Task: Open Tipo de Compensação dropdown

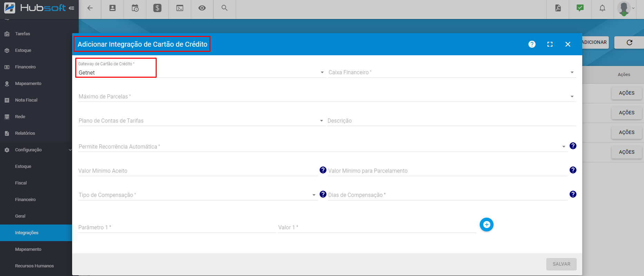Action: [x=198, y=195]
